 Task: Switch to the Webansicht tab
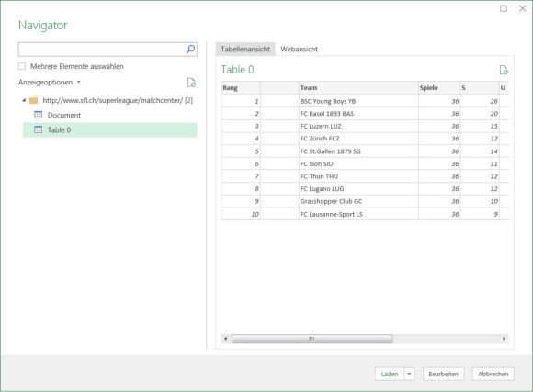point(299,50)
